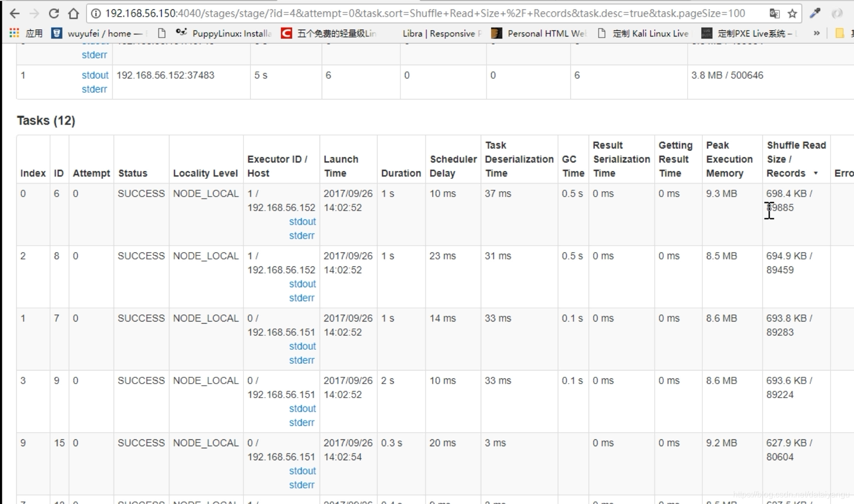The width and height of the screenshot is (854, 504).
Task: Sort tasks by Launch Time header
Action: (341, 166)
